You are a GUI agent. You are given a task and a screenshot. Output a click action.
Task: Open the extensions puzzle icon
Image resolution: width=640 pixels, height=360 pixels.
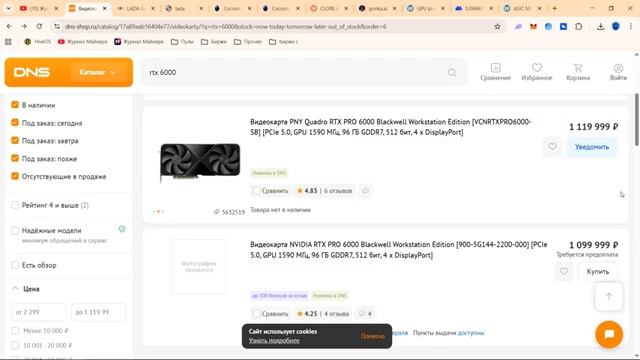(x=578, y=27)
